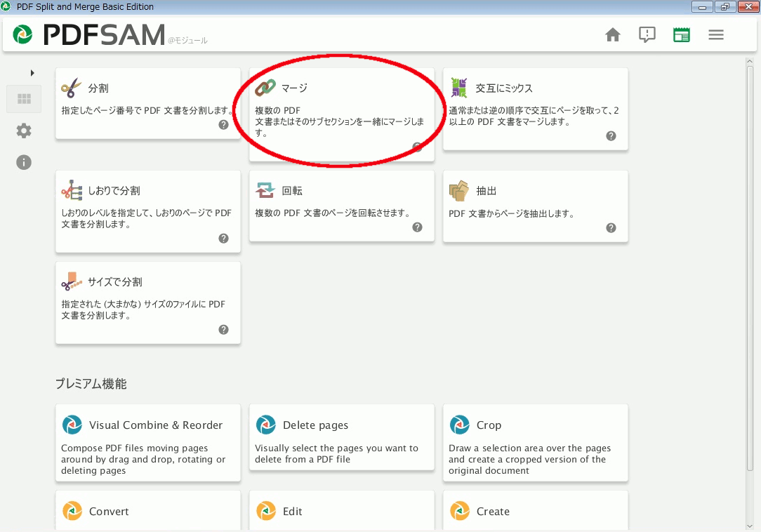The height and width of the screenshot is (532, 761).
Task: Open the 分割 module title
Action: (98, 88)
